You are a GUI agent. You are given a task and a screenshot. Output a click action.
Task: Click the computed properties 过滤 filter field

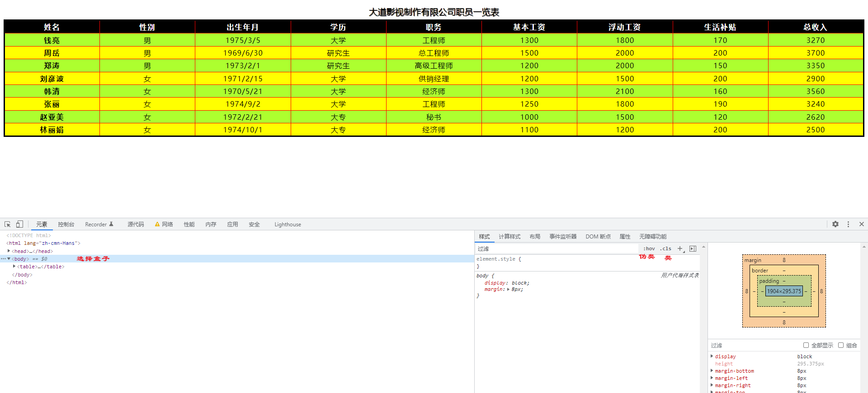point(754,345)
